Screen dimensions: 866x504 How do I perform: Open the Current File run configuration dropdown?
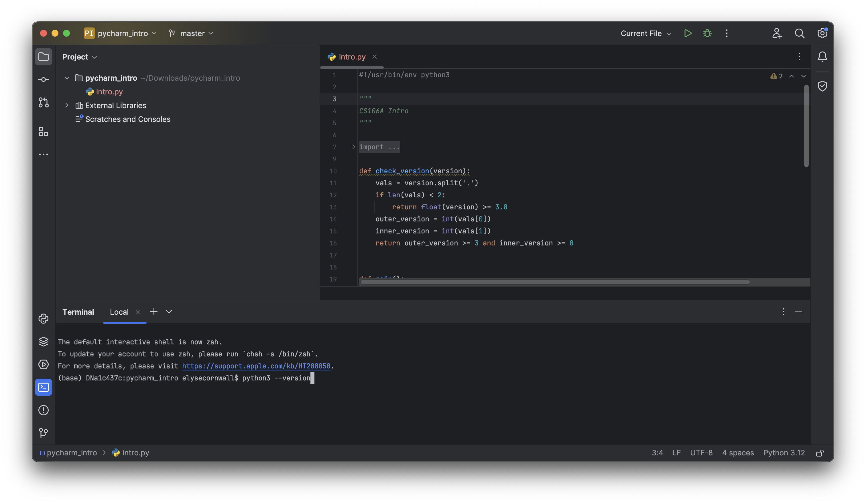tap(645, 33)
